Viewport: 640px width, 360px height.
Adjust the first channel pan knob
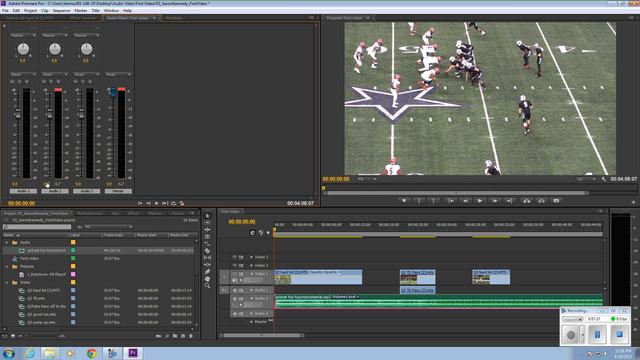(x=23, y=49)
